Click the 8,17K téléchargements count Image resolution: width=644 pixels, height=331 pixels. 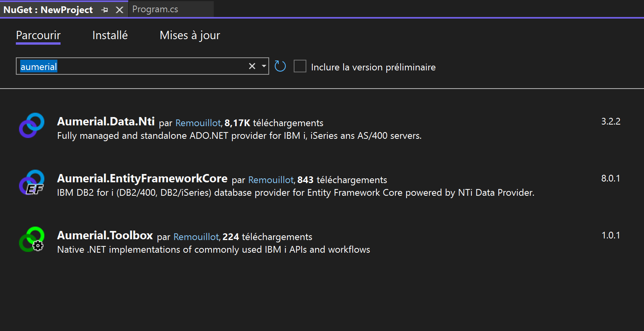[x=274, y=123]
